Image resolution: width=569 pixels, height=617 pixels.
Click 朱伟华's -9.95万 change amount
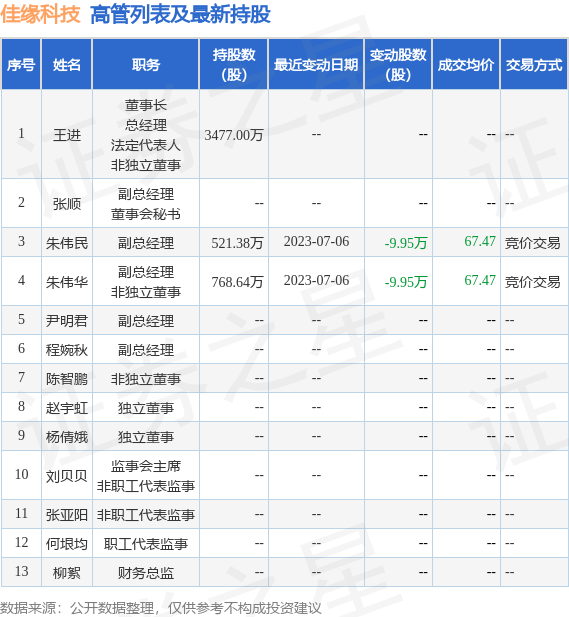pyautogui.click(x=406, y=282)
